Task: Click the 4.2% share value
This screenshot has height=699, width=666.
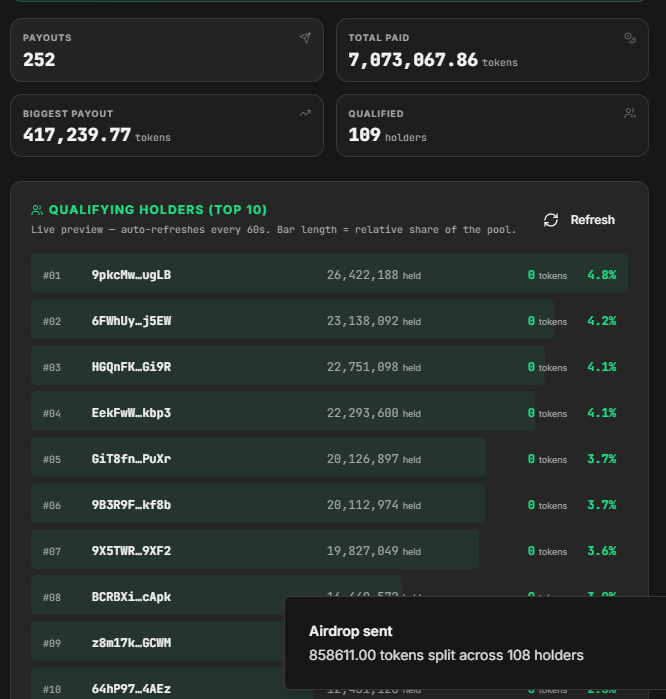Action: click(x=602, y=321)
